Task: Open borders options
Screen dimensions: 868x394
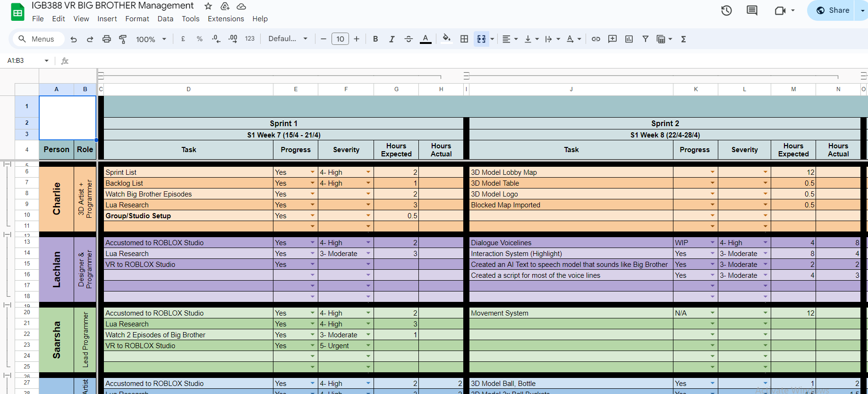Action: click(x=464, y=39)
